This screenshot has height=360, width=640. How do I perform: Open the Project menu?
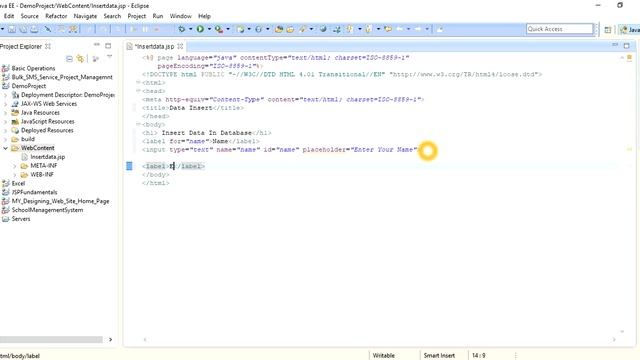(137, 16)
